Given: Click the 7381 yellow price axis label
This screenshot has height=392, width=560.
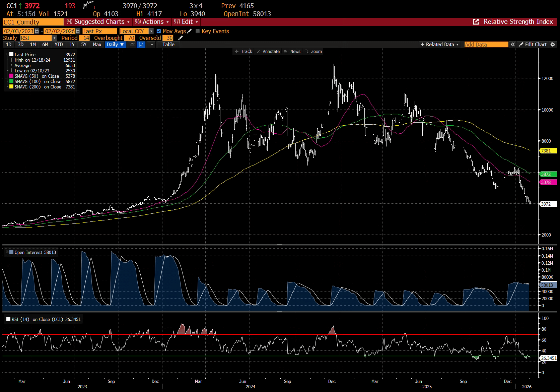Looking at the screenshot, I should click(x=548, y=151).
